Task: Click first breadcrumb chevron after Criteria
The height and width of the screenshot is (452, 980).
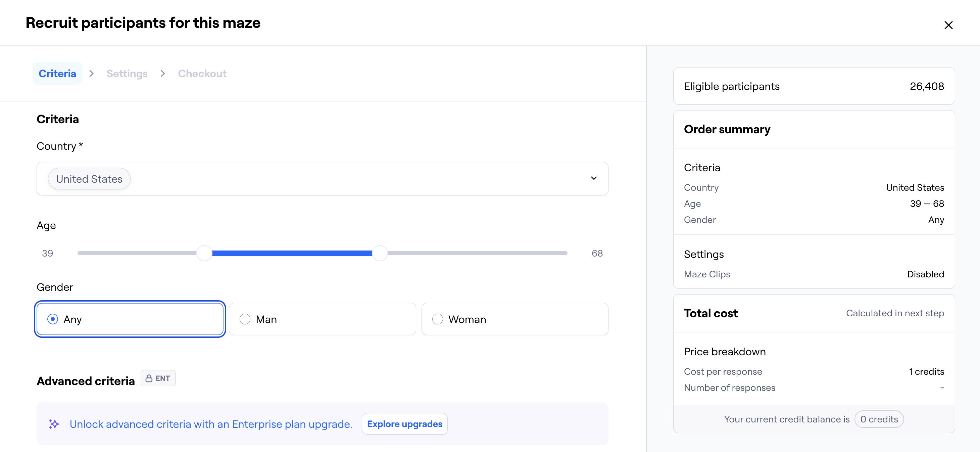Action: pos(91,74)
